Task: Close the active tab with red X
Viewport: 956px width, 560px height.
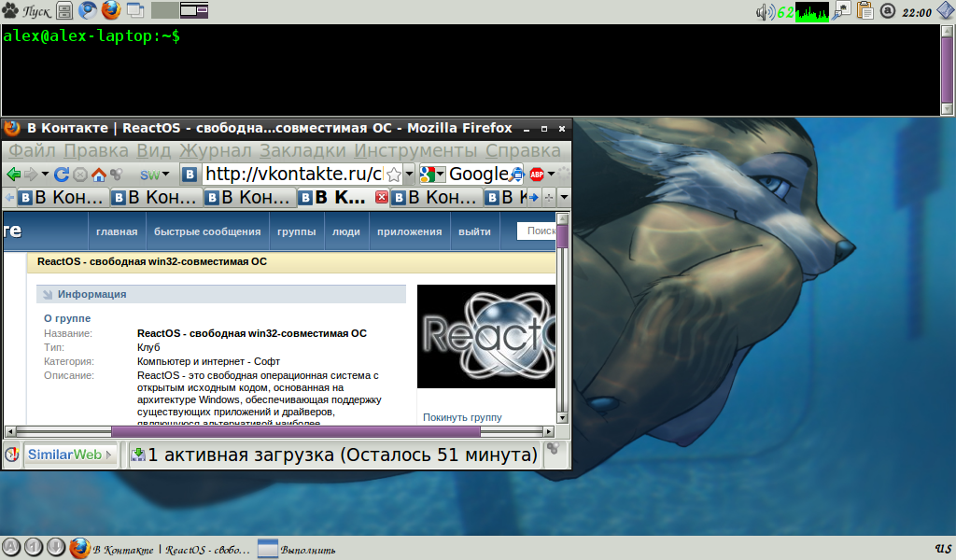Action: [381, 198]
